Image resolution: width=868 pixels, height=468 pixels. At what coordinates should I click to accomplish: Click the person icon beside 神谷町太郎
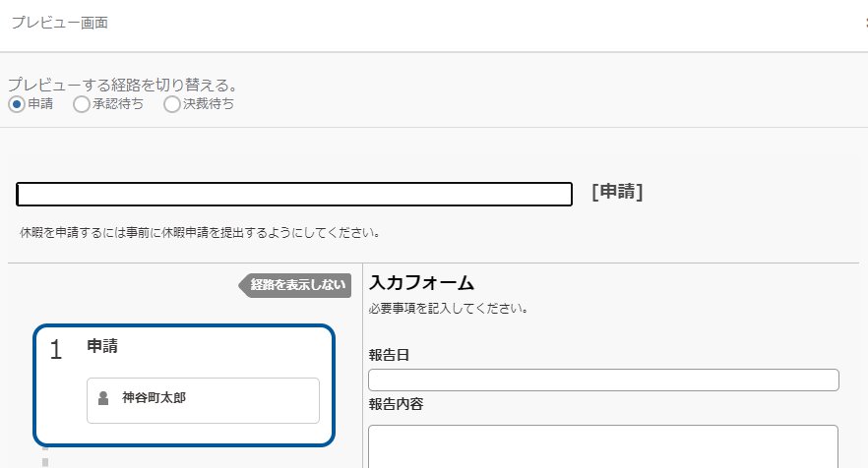coord(103,398)
